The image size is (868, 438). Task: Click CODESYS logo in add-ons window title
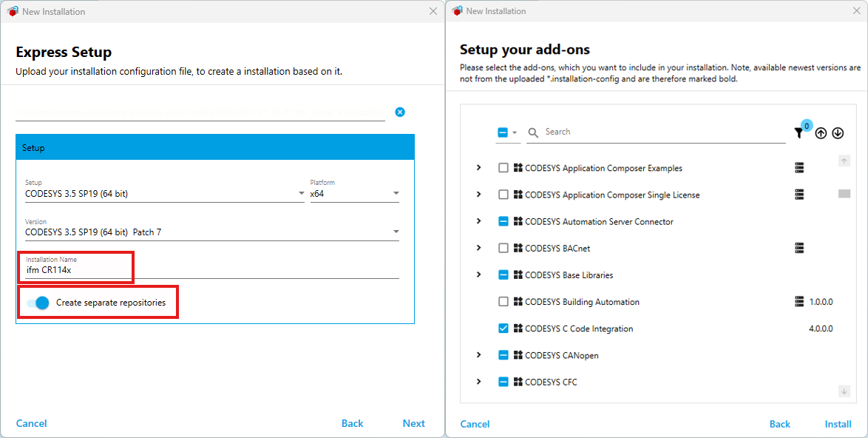click(457, 11)
